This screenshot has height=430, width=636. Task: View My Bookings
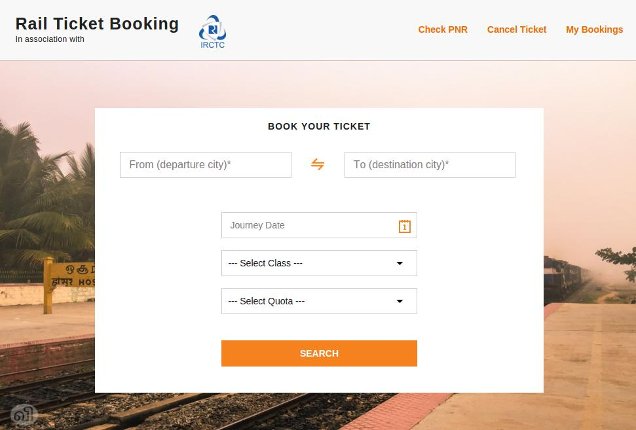point(594,30)
